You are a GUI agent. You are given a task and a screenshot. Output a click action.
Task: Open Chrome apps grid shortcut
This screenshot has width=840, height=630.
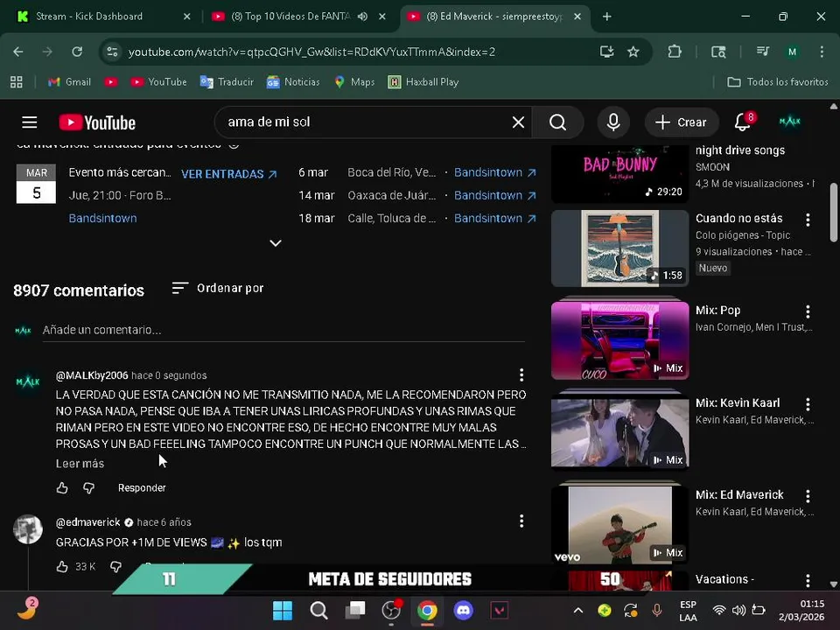(x=16, y=82)
